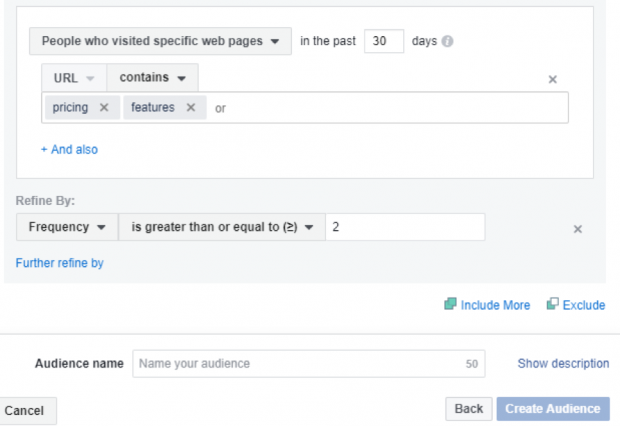Click the past days number field
The height and width of the screenshot is (426, 620).
pos(385,41)
